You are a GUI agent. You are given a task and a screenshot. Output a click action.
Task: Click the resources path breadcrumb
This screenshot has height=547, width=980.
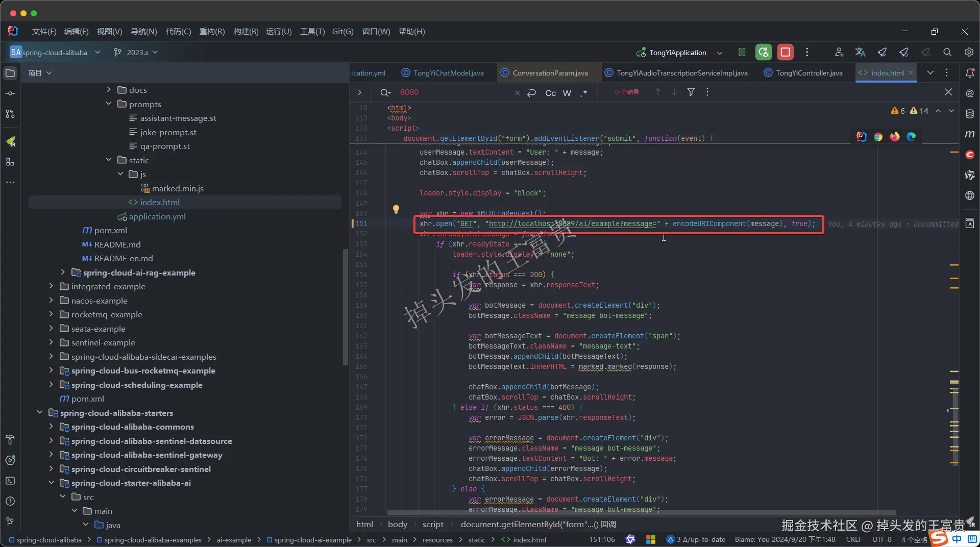click(x=437, y=540)
